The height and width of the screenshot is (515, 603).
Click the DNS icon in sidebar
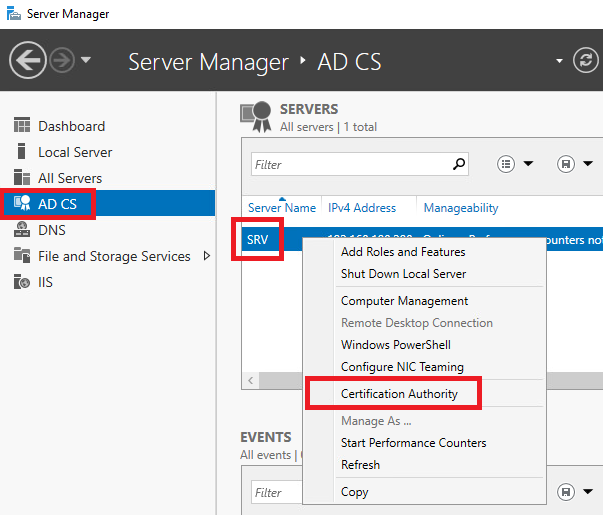22,229
